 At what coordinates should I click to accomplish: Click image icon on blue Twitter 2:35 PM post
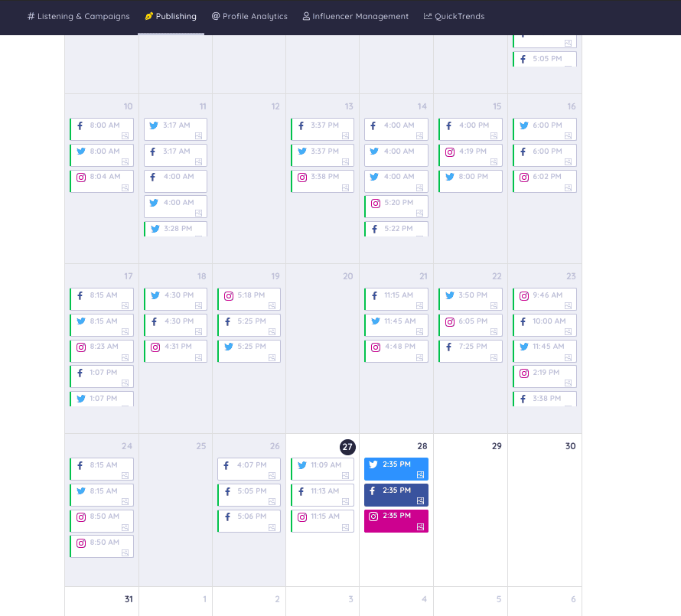[420, 474]
